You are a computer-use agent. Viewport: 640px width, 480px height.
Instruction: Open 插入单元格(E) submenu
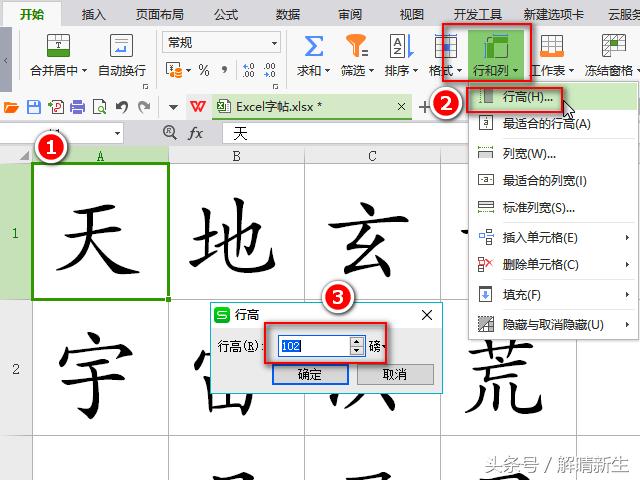tap(553, 237)
